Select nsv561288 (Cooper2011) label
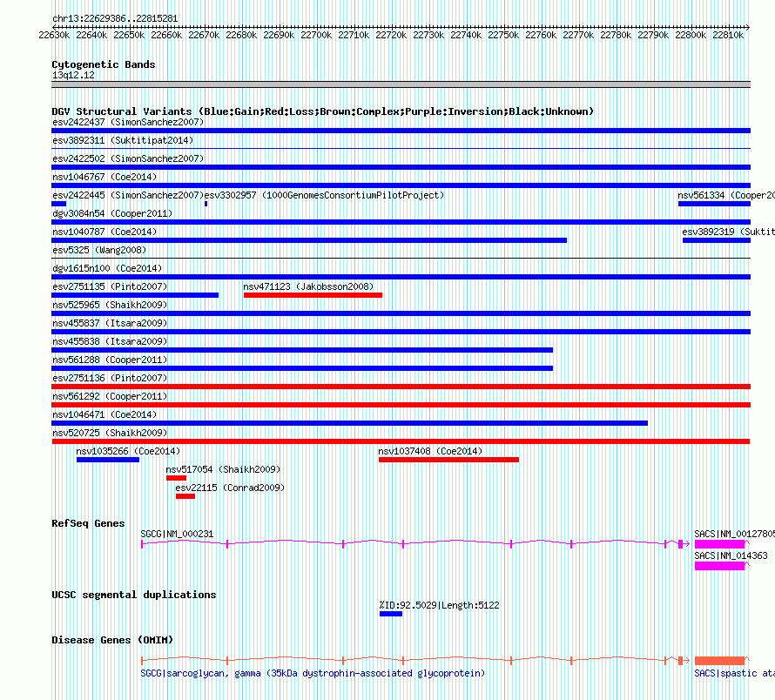Image resolution: width=775 pixels, height=700 pixels. click(110, 360)
